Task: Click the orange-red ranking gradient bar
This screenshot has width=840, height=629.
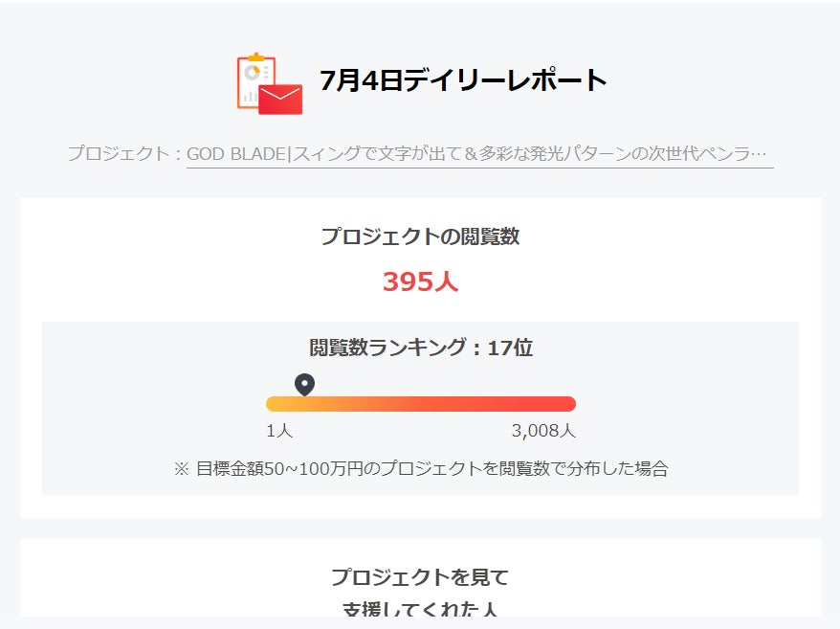Action: click(421, 404)
